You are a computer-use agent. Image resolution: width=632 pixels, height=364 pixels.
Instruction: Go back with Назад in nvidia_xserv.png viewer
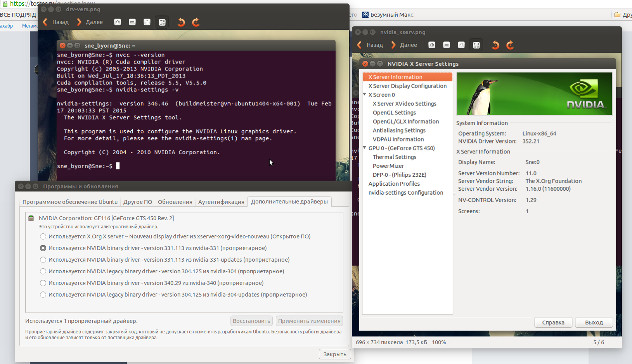coord(370,45)
